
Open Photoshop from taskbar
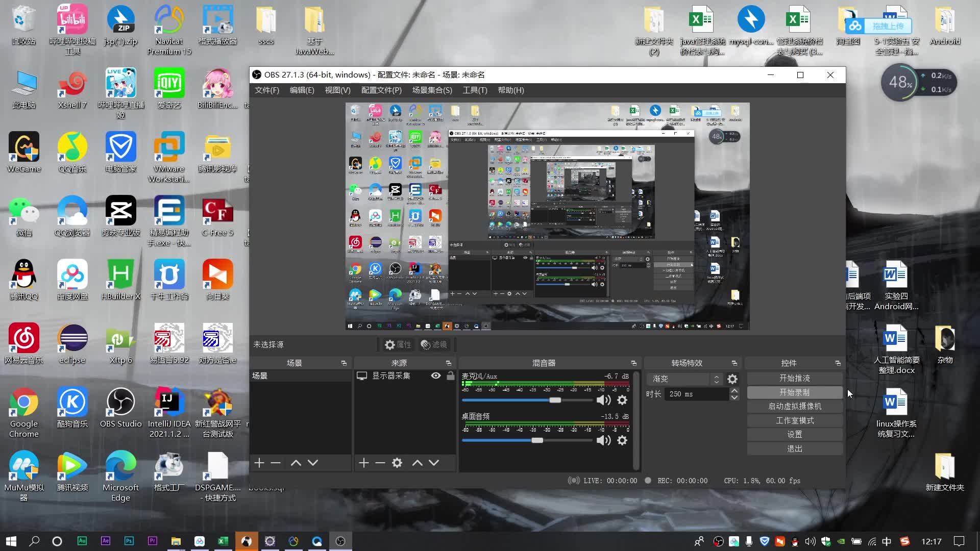(x=129, y=541)
